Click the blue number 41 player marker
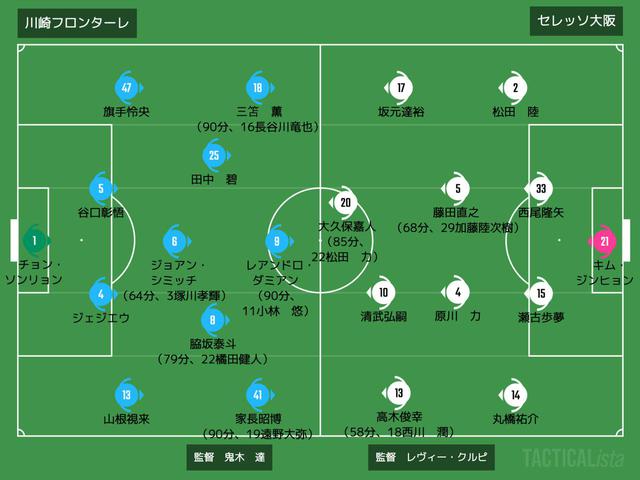Viewport: 640px width, 480px height. [258, 395]
